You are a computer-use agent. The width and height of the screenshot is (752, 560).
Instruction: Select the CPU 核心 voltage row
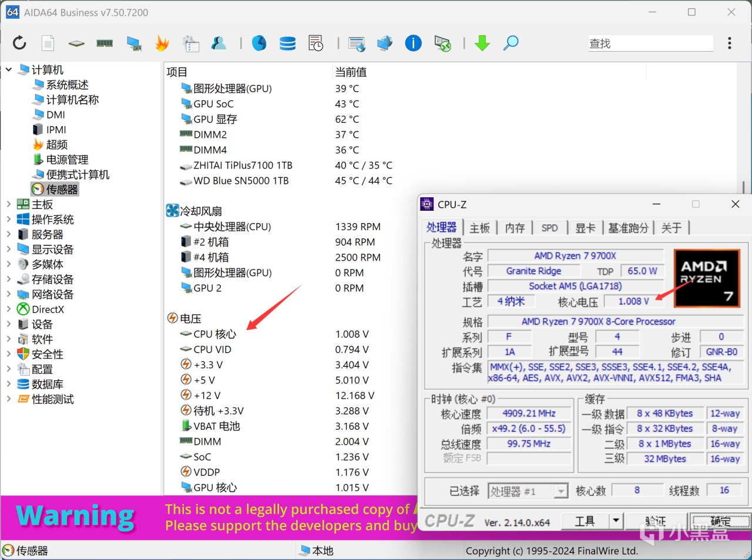tap(275, 334)
